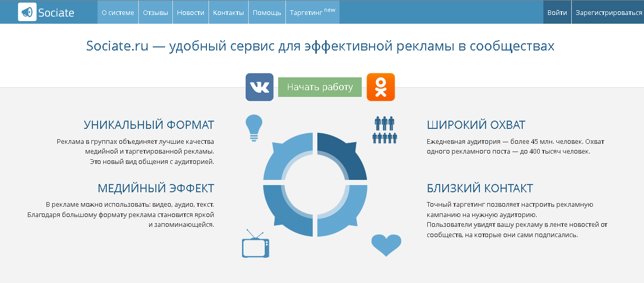This screenshot has width=644, height=283.
Task: Click the "БЛИЗКИЙ КОНТАКТ" heading
Action: click(480, 188)
